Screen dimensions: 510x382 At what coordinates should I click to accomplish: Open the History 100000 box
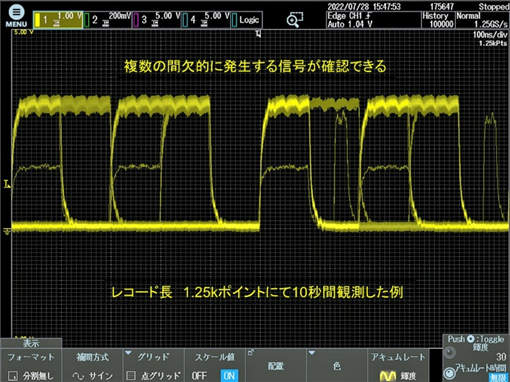[438, 20]
